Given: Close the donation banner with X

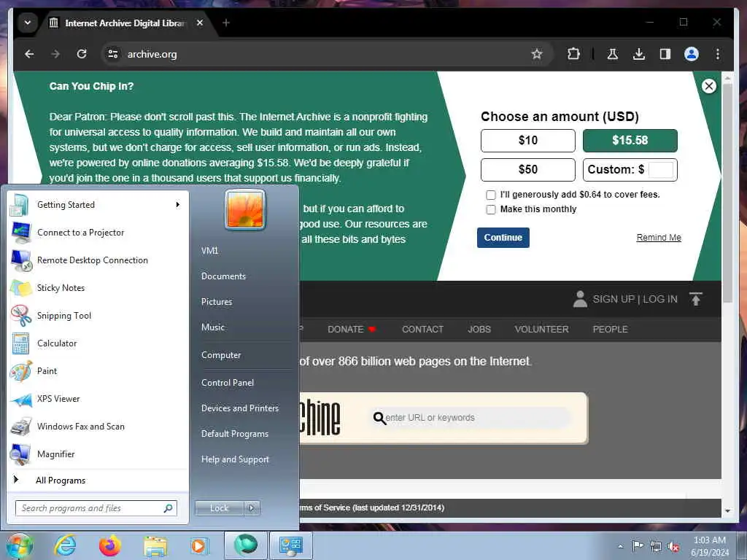Looking at the screenshot, I should point(709,86).
